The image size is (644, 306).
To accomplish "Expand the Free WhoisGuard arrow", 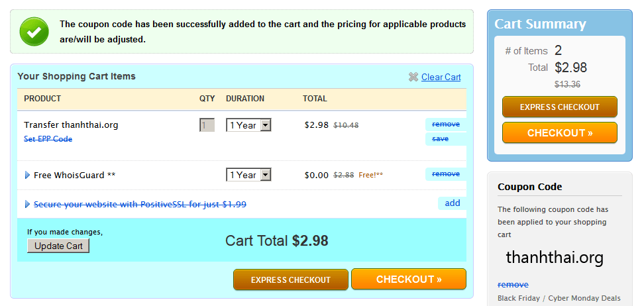I will coord(27,176).
